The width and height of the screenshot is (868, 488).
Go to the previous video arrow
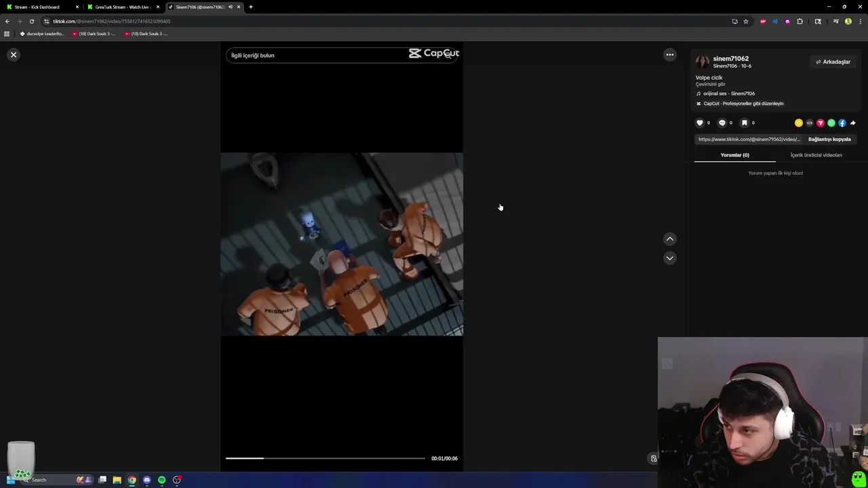point(670,239)
